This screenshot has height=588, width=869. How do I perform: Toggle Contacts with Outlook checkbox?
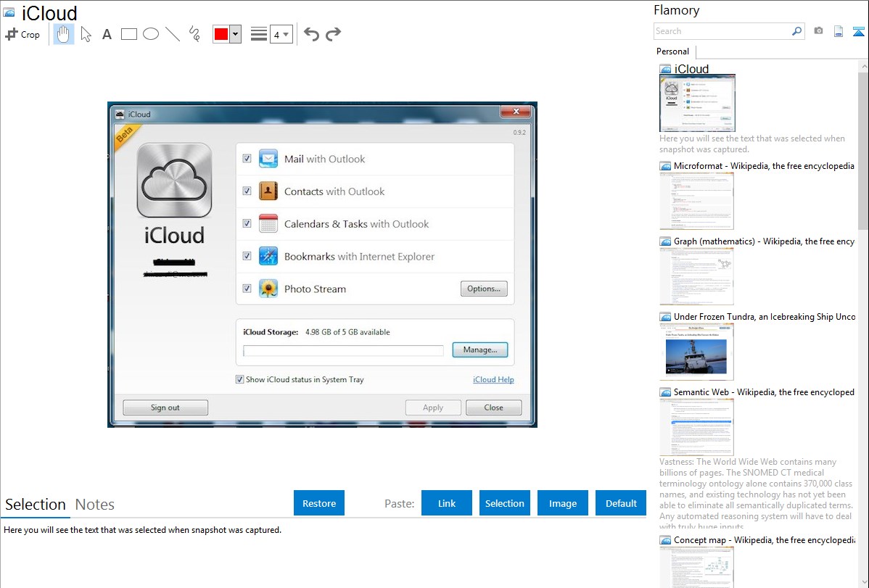247,191
